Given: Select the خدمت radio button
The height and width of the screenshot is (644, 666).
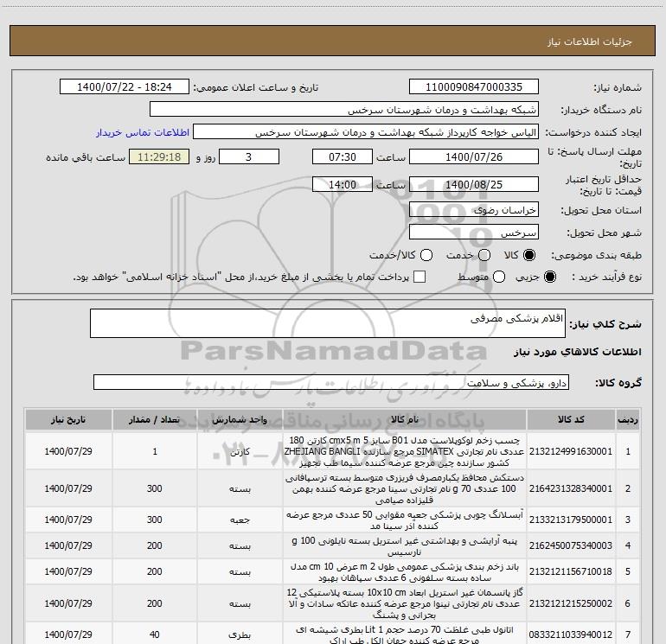Looking at the screenshot, I should tap(484, 255).
